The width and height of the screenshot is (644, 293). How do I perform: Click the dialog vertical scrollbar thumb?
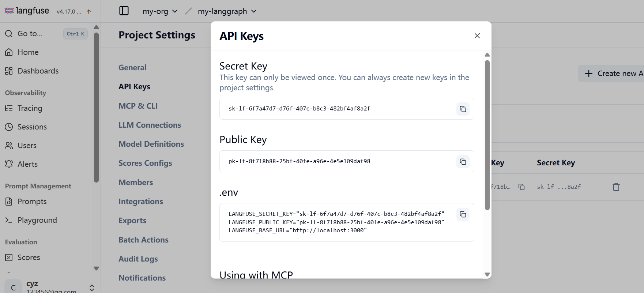click(487, 135)
